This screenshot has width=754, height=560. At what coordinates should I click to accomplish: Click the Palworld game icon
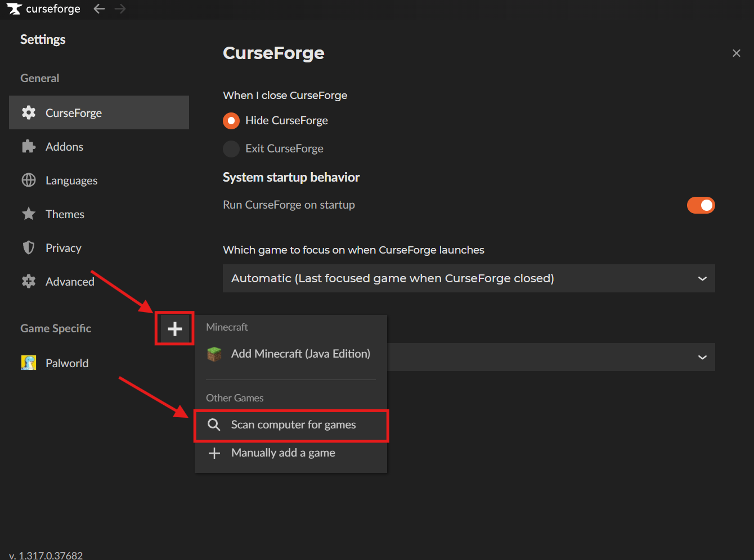coord(29,363)
